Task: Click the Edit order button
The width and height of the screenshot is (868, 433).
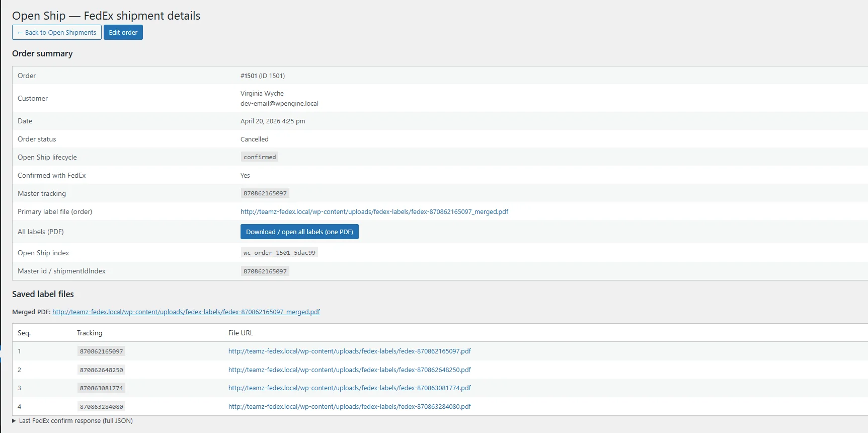Action: (123, 32)
